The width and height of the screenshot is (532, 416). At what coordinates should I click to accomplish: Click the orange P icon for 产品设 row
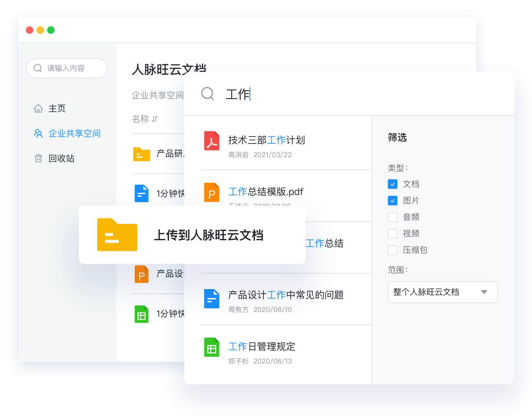click(x=141, y=274)
